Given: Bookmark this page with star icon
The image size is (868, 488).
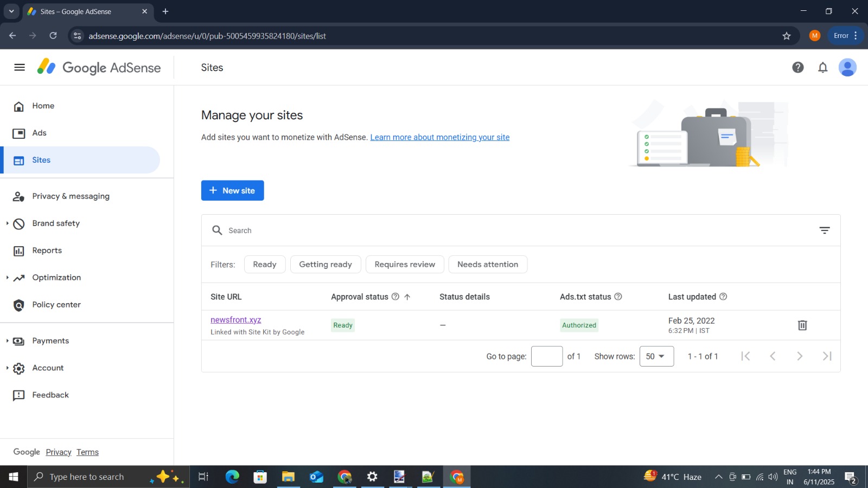Looking at the screenshot, I should pos(787,36).
